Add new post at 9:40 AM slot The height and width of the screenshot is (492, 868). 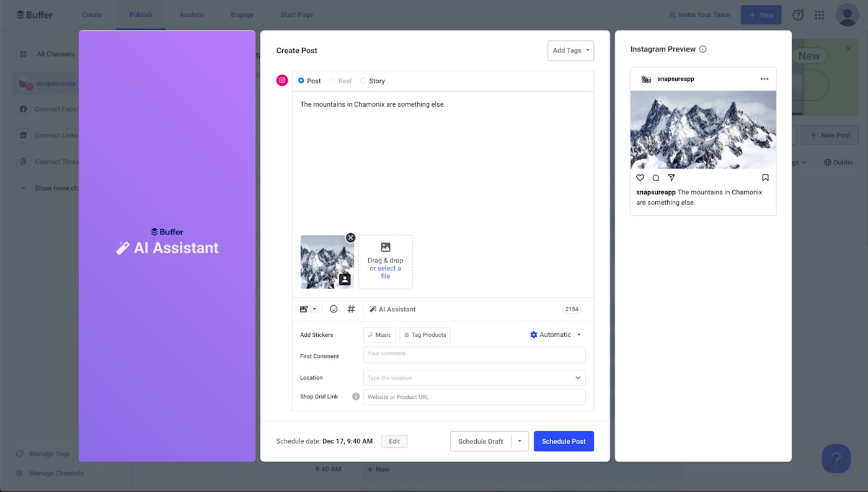pyautogui.click(x=379, y=470)
